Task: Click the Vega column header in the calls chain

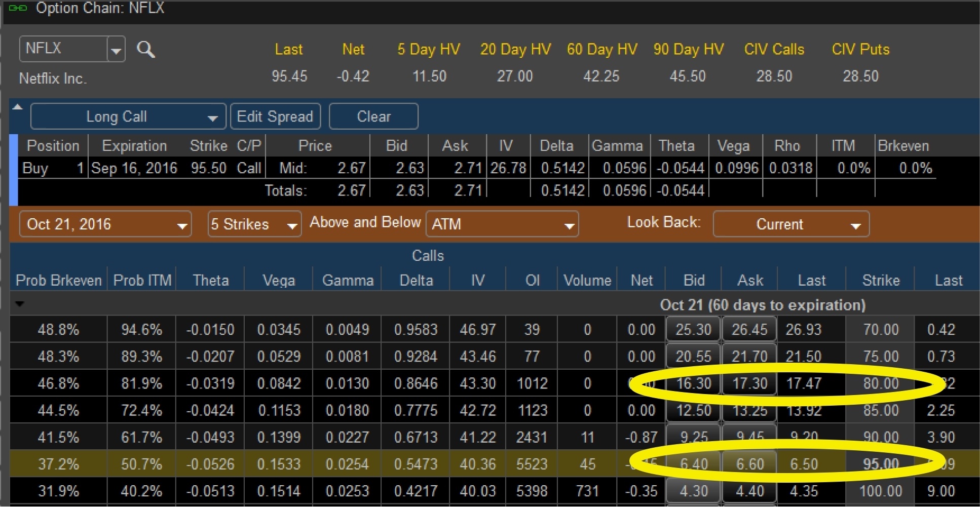Action: [279, 280]
